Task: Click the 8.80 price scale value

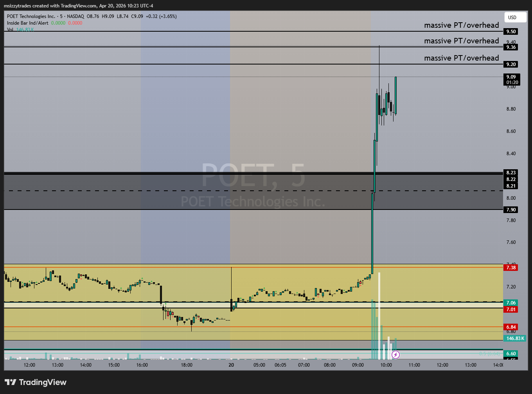Action: click(x=511, y=109)
